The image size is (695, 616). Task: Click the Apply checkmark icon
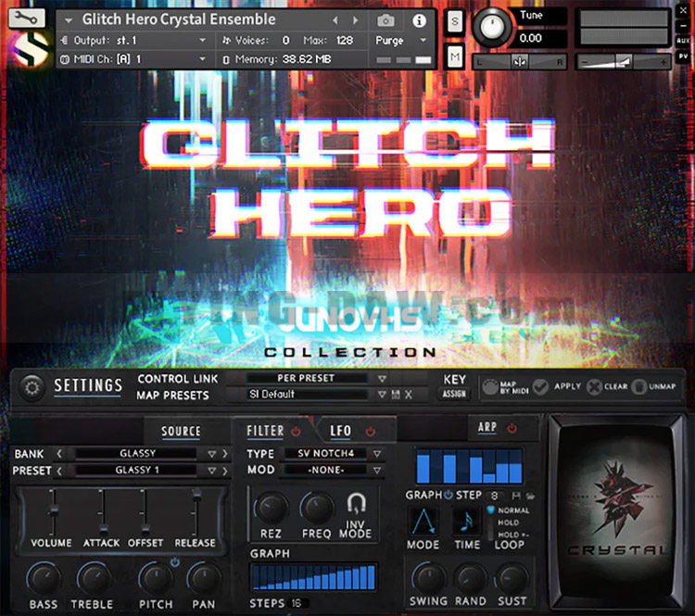pos(540,387)
